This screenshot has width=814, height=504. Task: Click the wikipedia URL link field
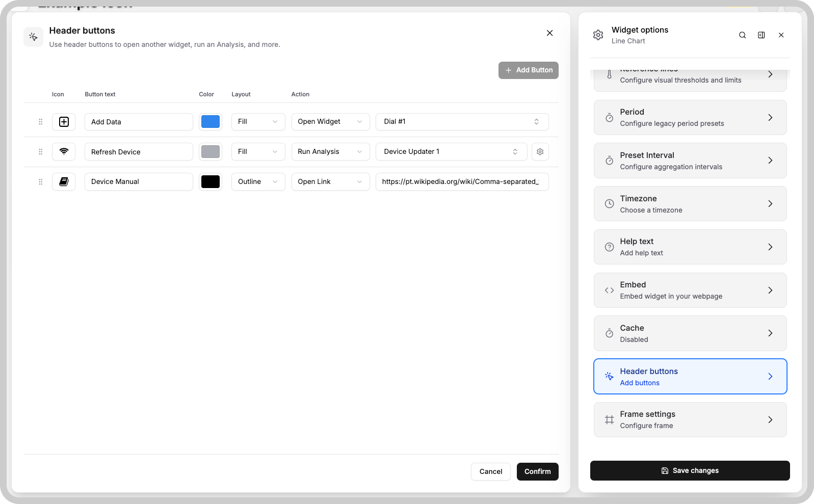(x=462, y=181)
